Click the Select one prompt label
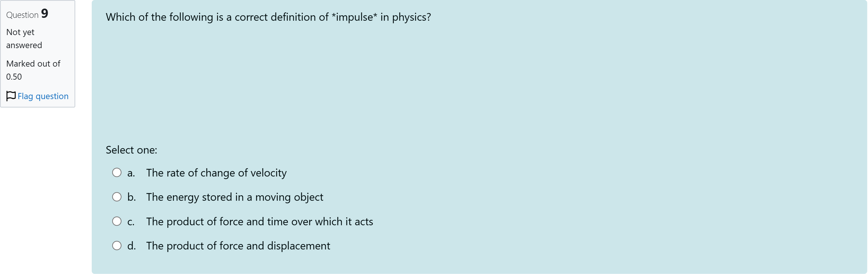 131,150
